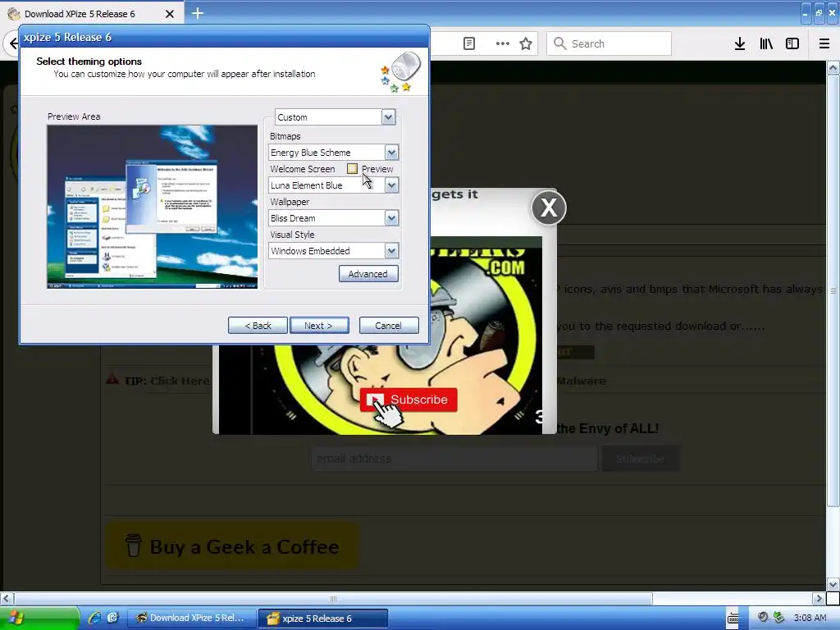Screen dimensions: 840x630
Task: Open the Downloads arrow icon
Action: coord(740,43)
